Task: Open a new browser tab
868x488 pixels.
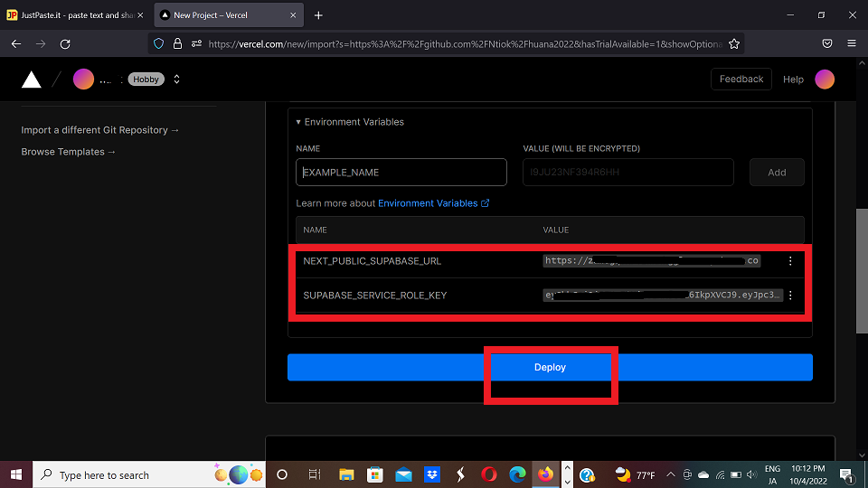Action: tap(318, 15)
